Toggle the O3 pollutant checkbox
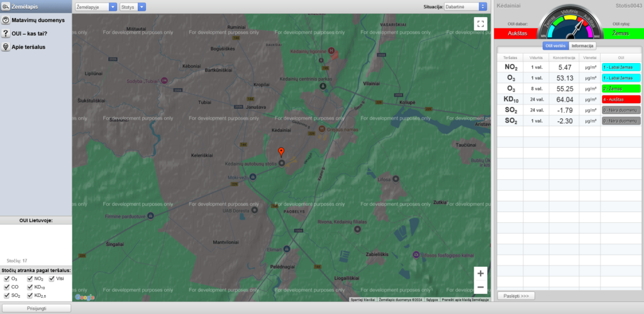Image resolution: width=644 pixels, height=314 pixels. [x=6, y=279]
